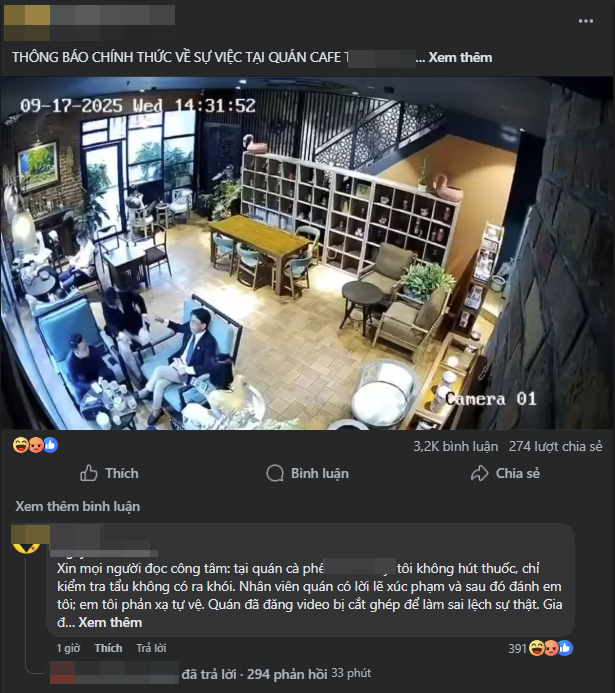Click the blurred replier name below comment

[114, 672]
